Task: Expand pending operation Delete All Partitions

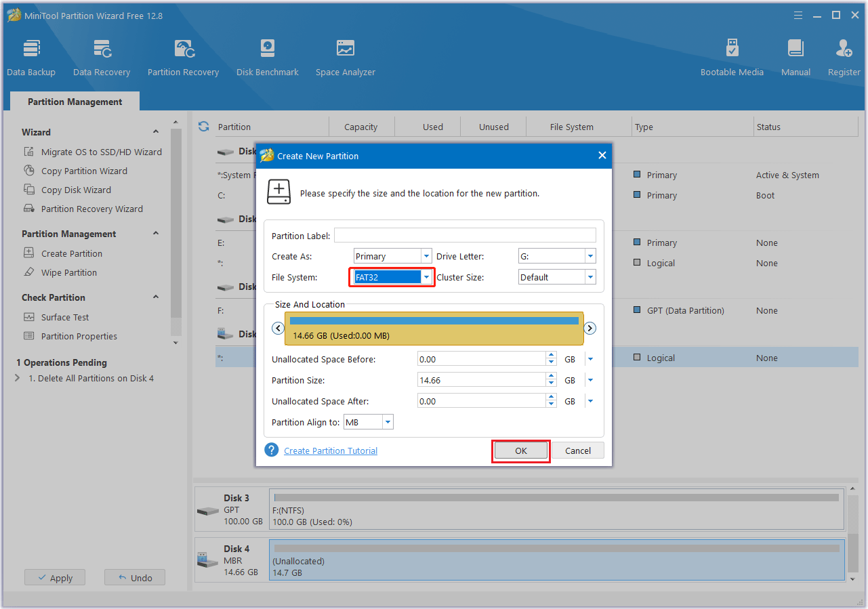Action: (18, 378)
